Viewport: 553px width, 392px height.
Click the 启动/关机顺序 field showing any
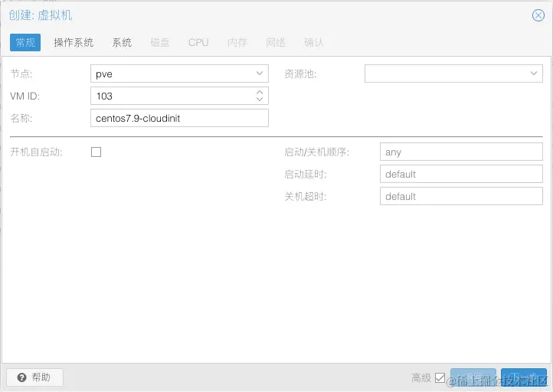point(461,152)
